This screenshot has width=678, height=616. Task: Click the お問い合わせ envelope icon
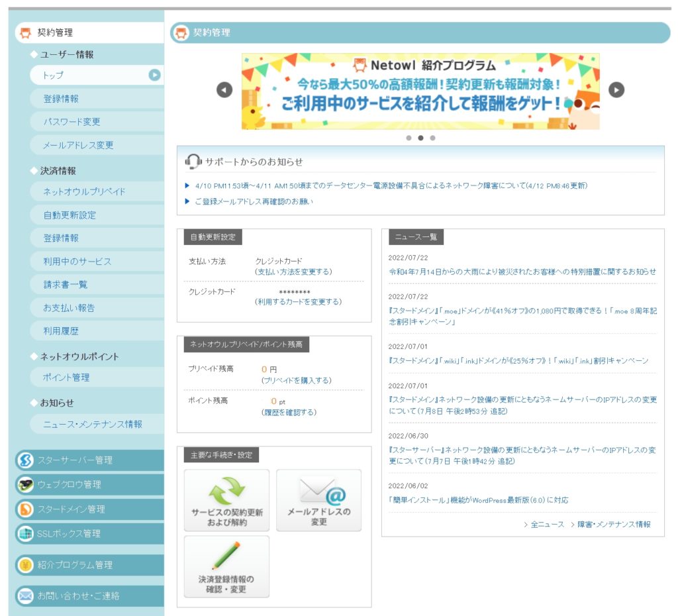click(25, 595)
